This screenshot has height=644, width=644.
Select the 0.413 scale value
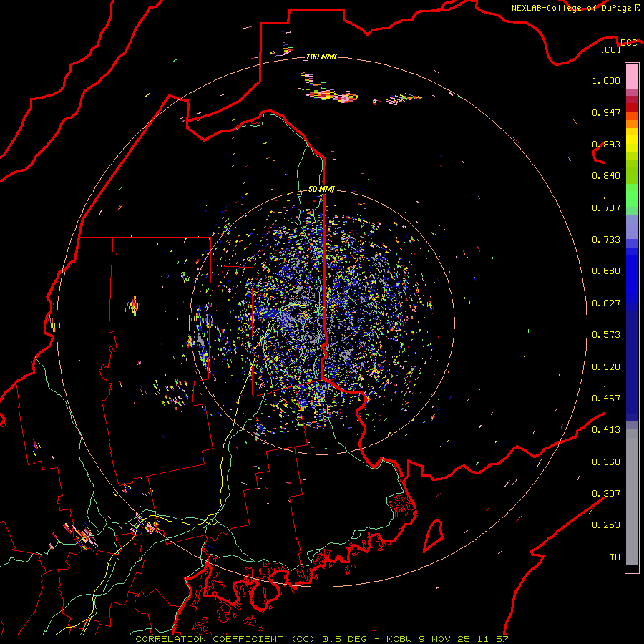coord(606,430)
